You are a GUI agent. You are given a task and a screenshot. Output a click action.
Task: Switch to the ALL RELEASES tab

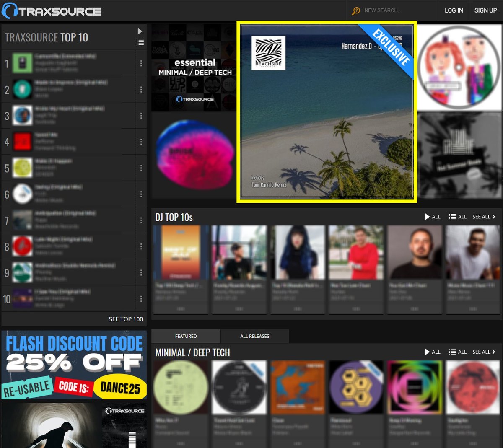(x=255, y=336)
